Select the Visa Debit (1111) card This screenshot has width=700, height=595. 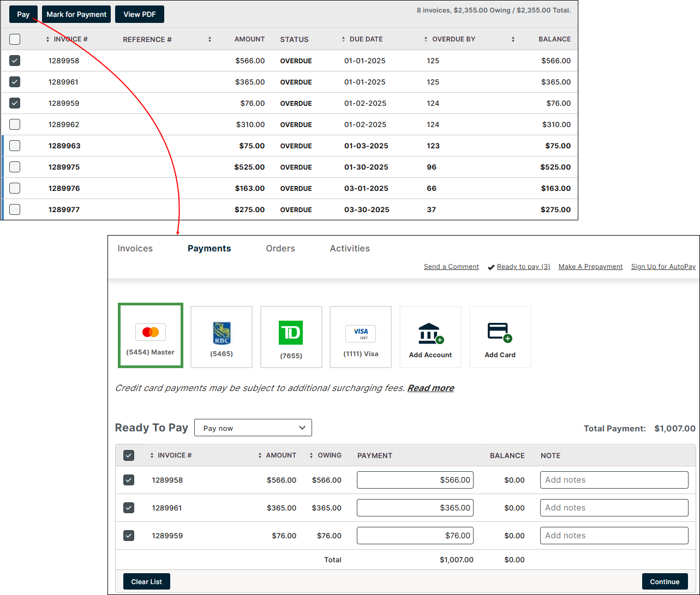click(x=361, y=337)
